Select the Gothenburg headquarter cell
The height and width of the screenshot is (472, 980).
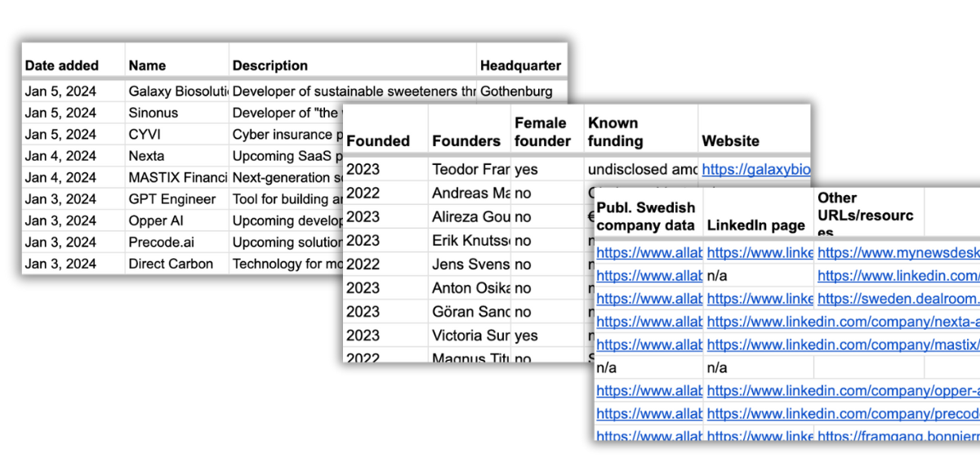[521, 91]
